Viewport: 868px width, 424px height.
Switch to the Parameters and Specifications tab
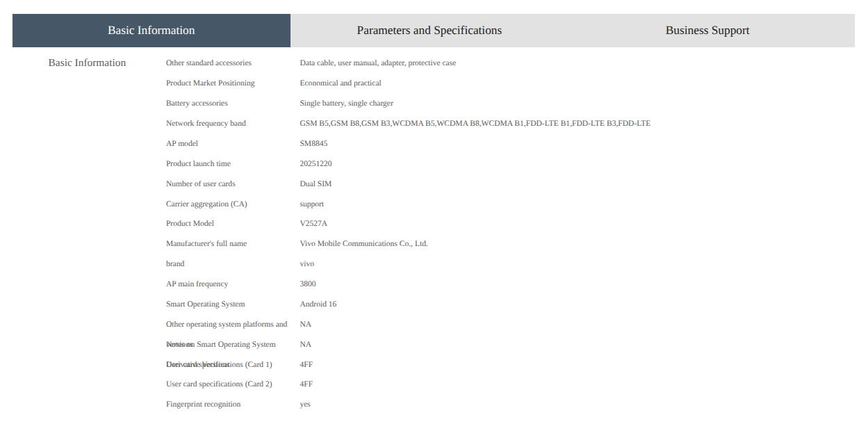(x=429, y=31)
